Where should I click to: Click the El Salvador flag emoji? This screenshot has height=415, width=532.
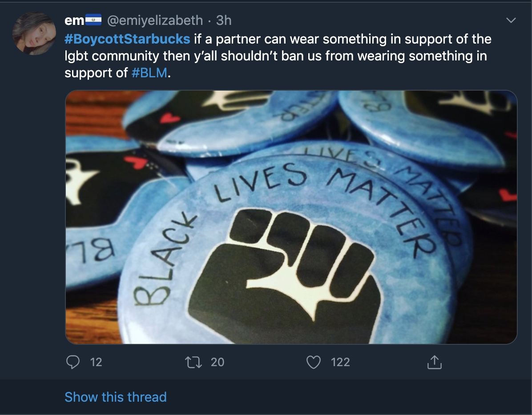tap(93, 20)
